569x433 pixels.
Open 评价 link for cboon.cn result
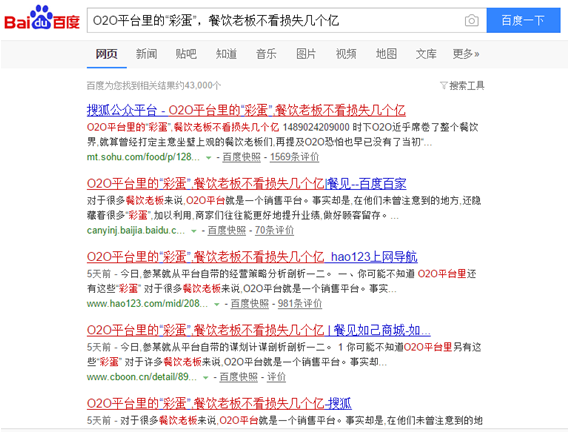click(277, 377)
